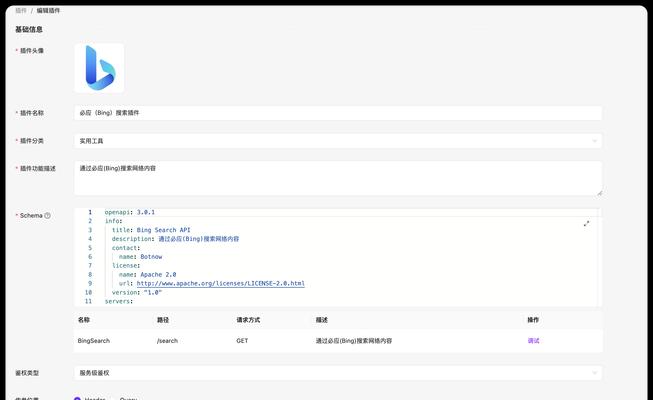Go back via the 插件 breadcrumb
The width and height of the screenshot is (653, 400).
pos(21,10)
